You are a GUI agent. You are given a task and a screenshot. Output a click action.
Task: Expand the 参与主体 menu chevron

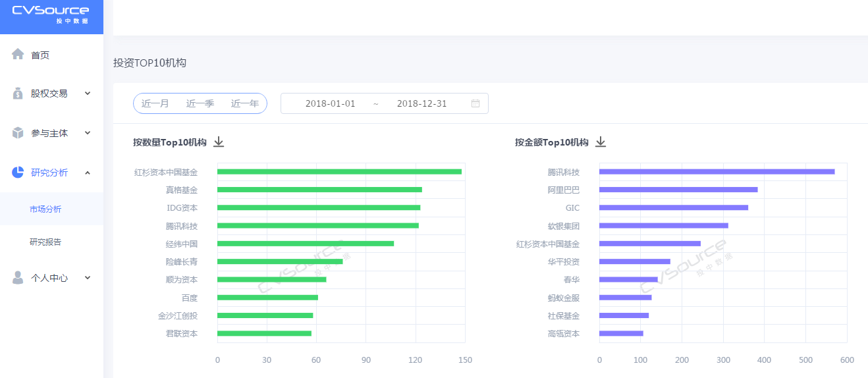click(x=88, y=133)
